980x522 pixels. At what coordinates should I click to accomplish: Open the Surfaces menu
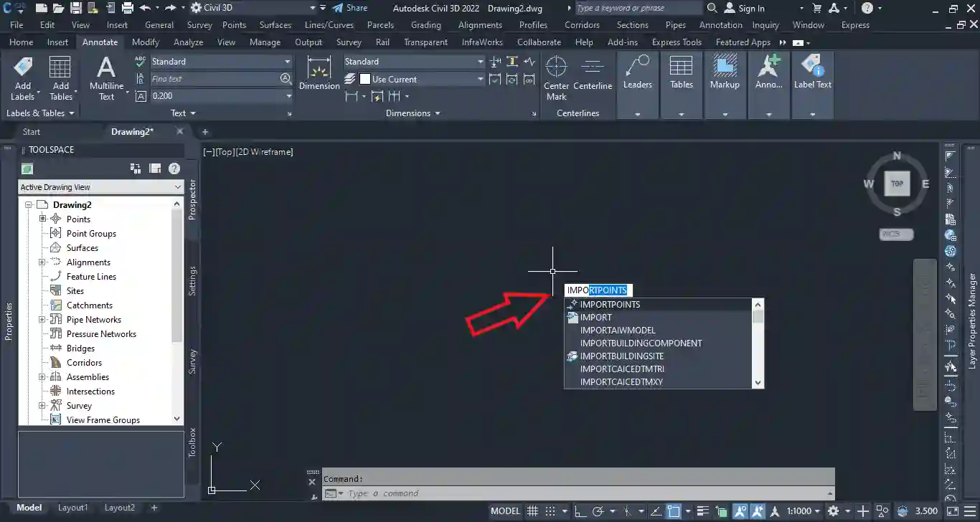(x=275, y=25)
